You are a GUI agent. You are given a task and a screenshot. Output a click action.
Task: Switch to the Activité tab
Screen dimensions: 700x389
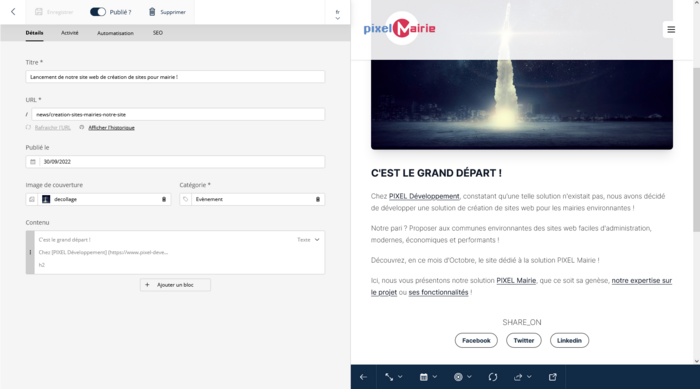click(70, 33)
